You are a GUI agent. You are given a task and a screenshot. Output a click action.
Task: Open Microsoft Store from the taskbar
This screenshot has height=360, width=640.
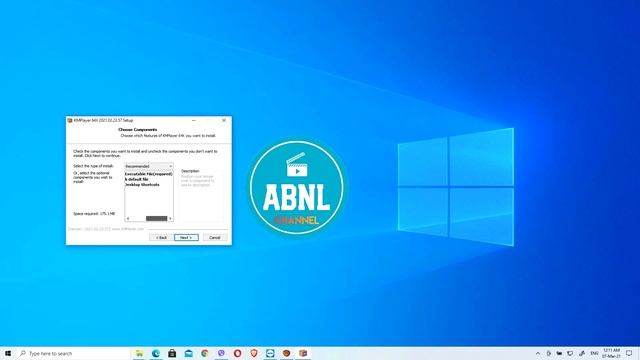172,353
